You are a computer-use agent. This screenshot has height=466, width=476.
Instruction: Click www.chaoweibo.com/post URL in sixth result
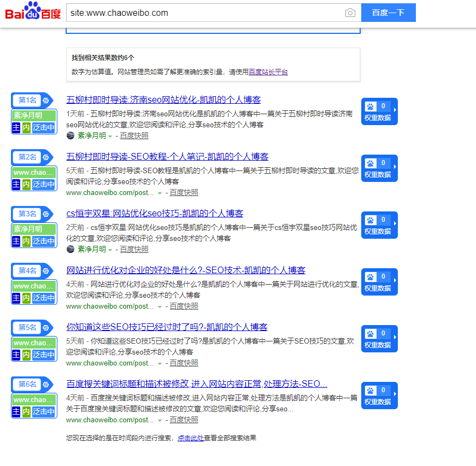110,420
